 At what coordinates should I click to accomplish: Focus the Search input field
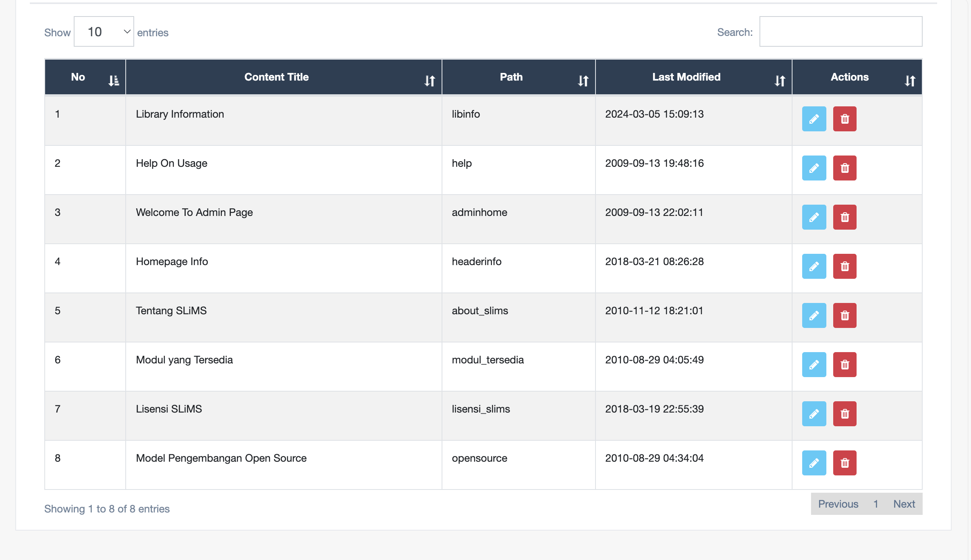(840, 32)
